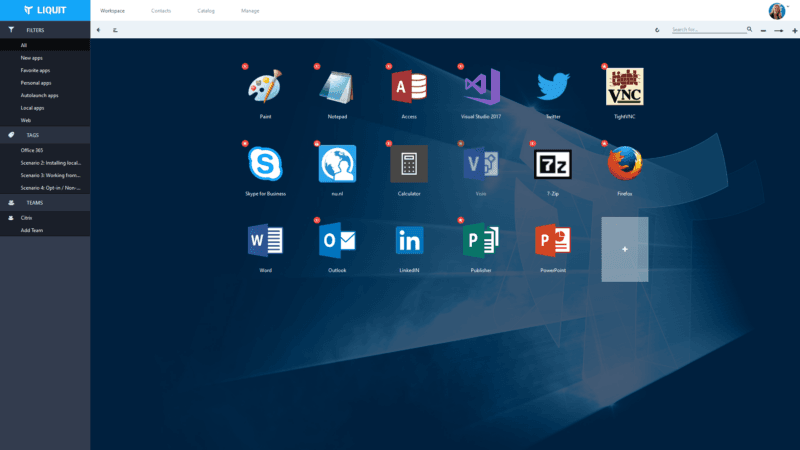
Task: Open the user profile avatar menu
Action: coord(777,11)
